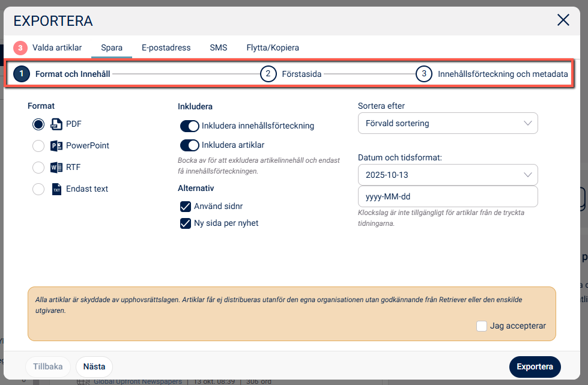Select the Endast text radio button
The width and height of the screenshot is (588, 385).
click(38, 189)
